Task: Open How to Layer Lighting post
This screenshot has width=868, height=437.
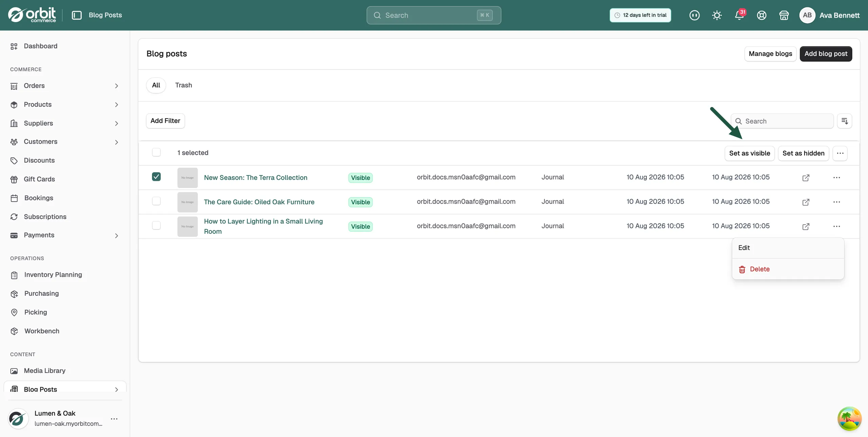Action: pos(263,226)
